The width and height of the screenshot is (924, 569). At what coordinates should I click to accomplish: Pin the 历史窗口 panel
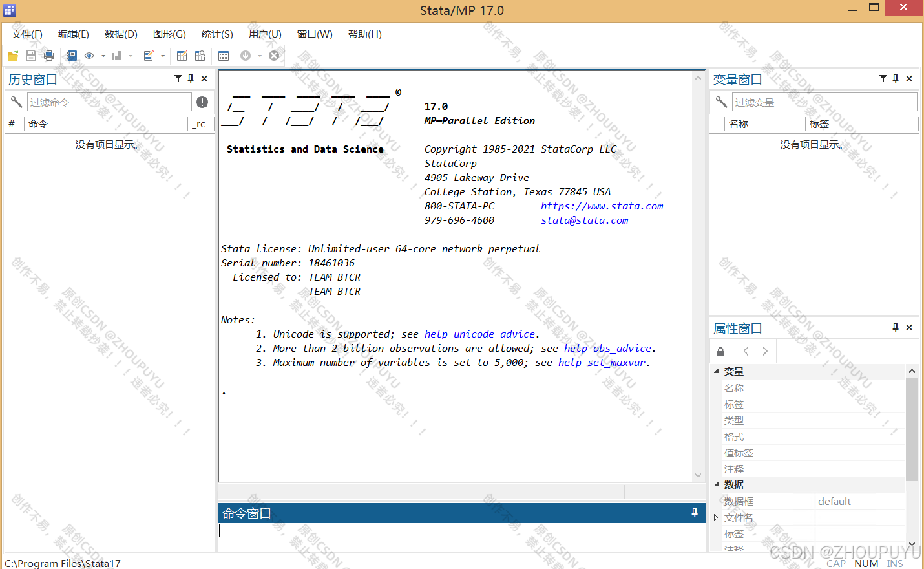point(191,78)
